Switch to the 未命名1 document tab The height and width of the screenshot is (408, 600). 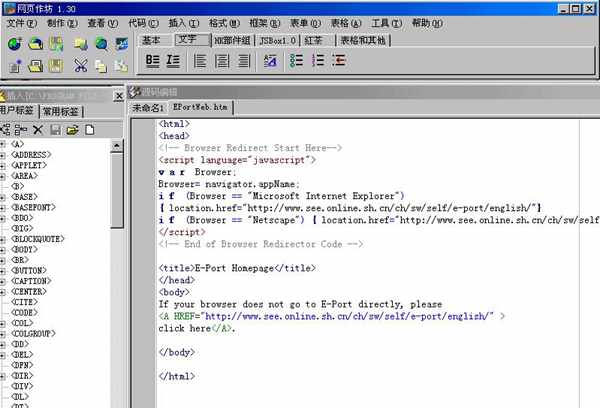click(x=148, y=108)
